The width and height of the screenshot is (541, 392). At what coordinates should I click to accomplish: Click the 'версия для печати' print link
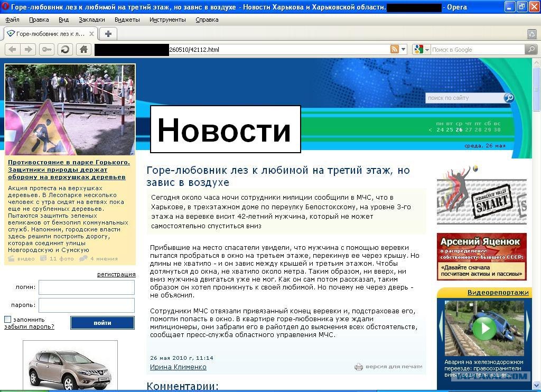coord(394,367)
